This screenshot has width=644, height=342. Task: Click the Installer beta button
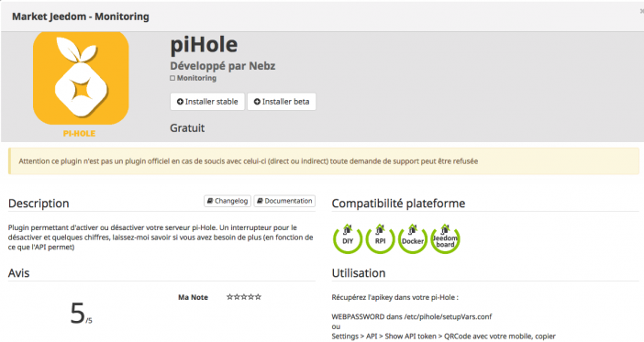pos(282,102)
